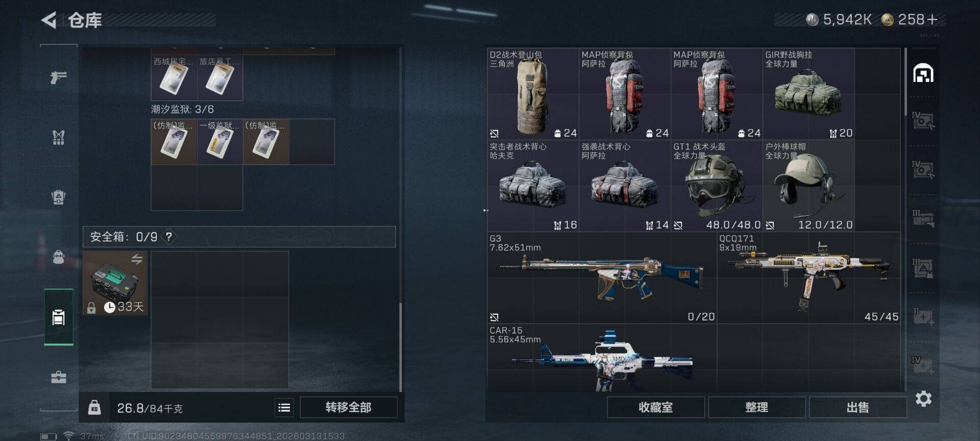Open the 收藏室 collection room

(656, 407)
